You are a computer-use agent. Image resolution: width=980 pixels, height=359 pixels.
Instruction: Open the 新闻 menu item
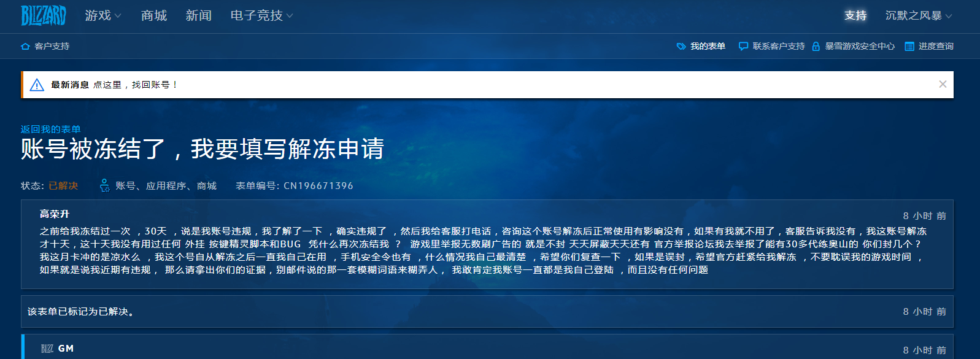click(x=199, y=16)
